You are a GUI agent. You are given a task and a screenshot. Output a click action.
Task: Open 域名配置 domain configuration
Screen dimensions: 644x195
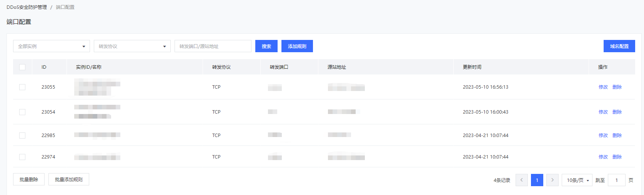pos(619,46)
